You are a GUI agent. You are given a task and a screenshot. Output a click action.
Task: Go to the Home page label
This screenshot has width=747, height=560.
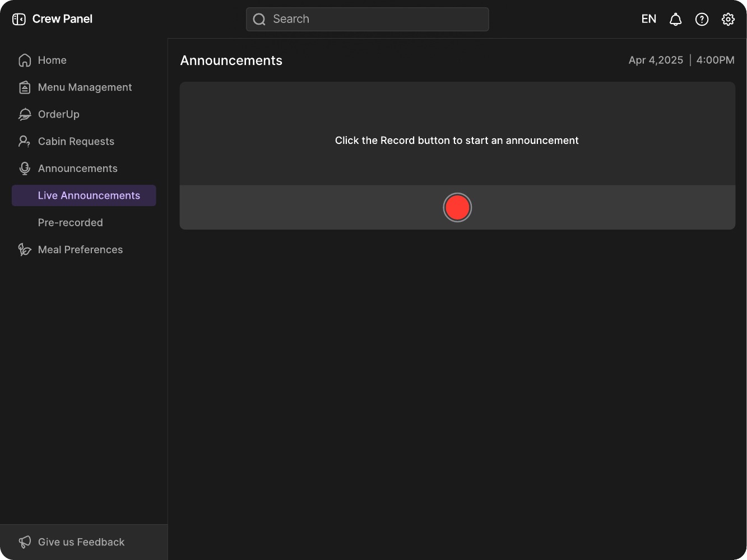click(52, 60)
